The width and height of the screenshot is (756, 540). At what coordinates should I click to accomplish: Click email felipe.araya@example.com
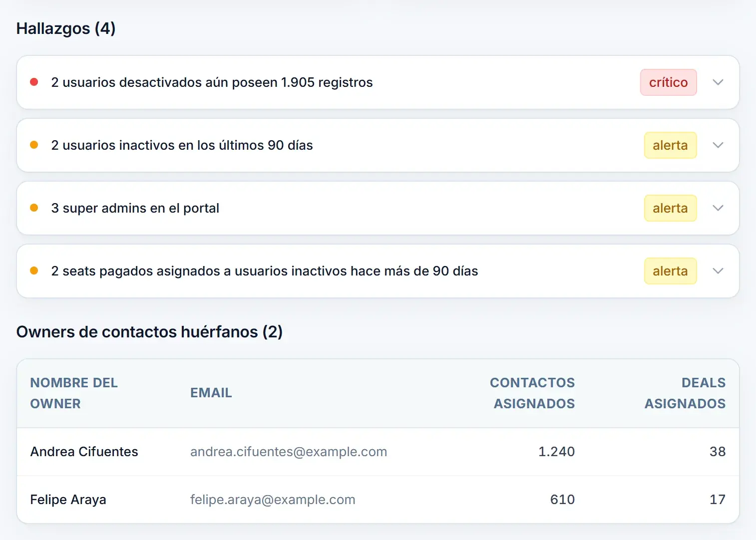coord(273,500)
